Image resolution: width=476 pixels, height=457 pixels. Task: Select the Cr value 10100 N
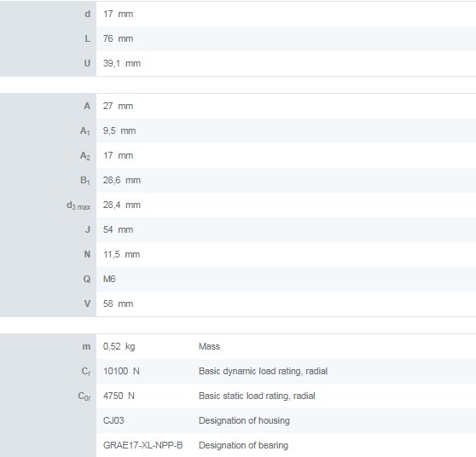click(121, 371)
